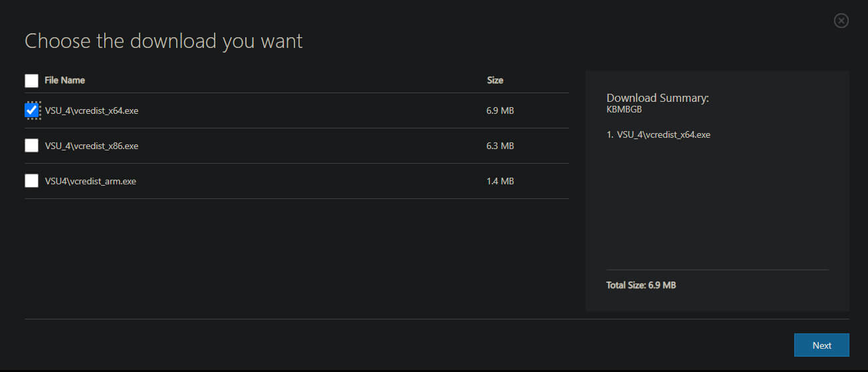Click the Choose the download you want title
868x372 pixels.
tap(163, 41)
